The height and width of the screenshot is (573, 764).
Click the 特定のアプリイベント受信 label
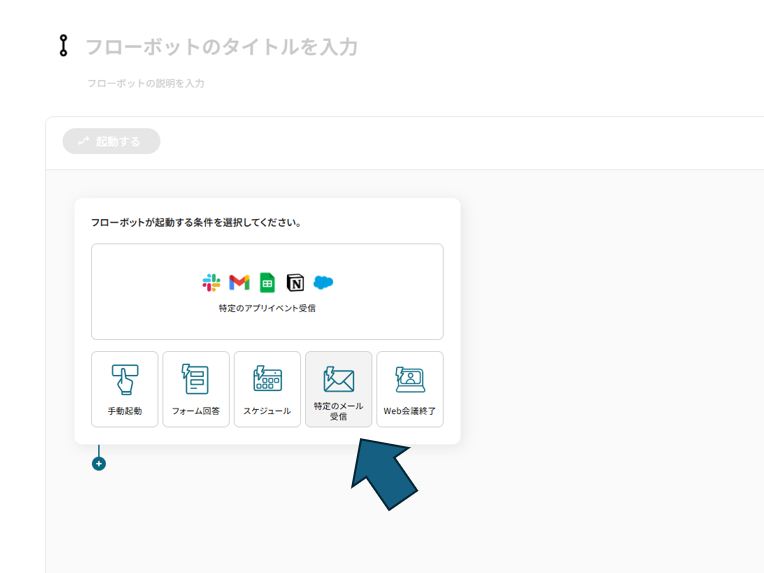pyautogui.click(x=267, y=308)
